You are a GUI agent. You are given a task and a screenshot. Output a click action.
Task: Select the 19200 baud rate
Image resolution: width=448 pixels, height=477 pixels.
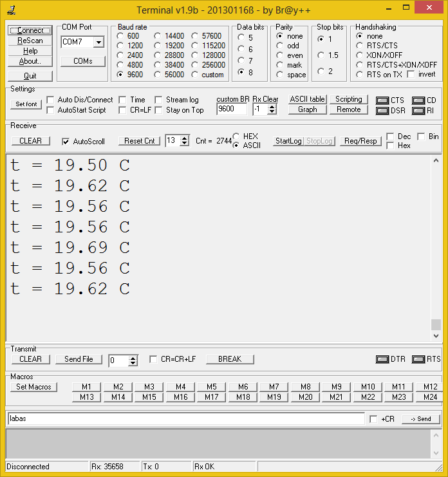coord(157,46)
